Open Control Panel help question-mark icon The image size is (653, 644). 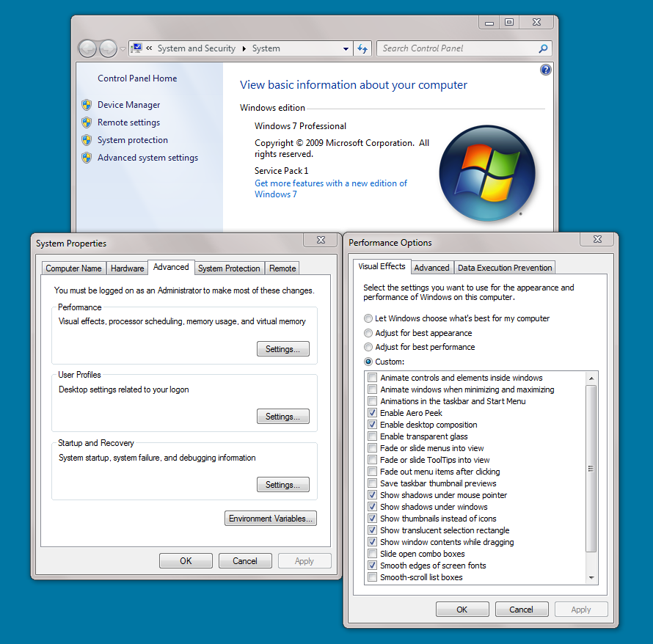pyautogui.click(x=546, y=70)
